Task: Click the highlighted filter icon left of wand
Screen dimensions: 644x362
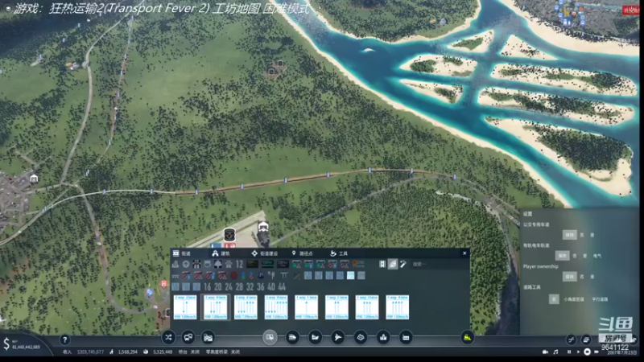Action: (x=393, y=264)
